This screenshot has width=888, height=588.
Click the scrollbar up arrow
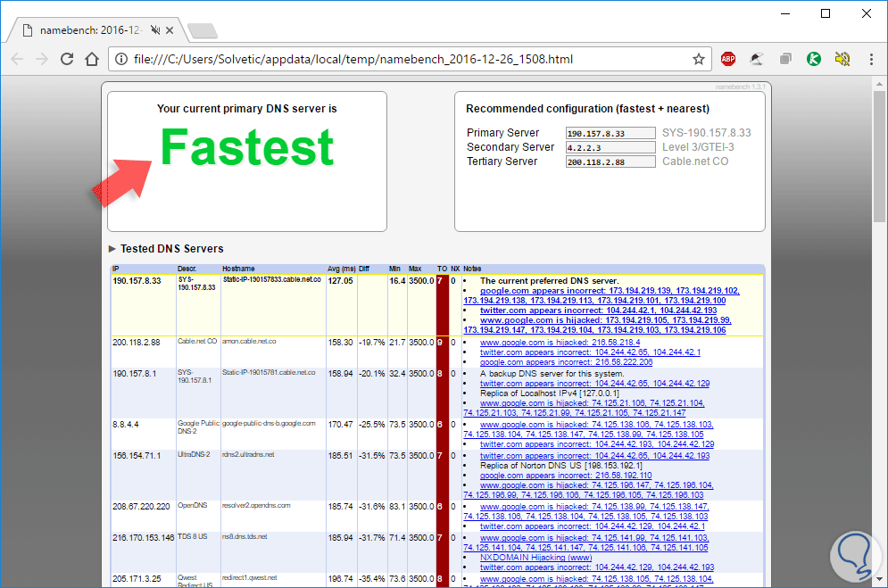879,84
